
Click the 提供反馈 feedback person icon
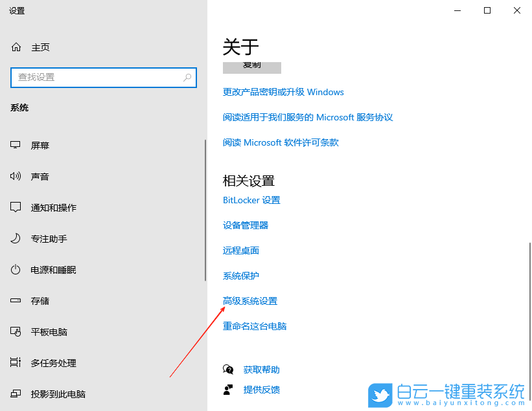pyautogui.click(x=228, y=390)
